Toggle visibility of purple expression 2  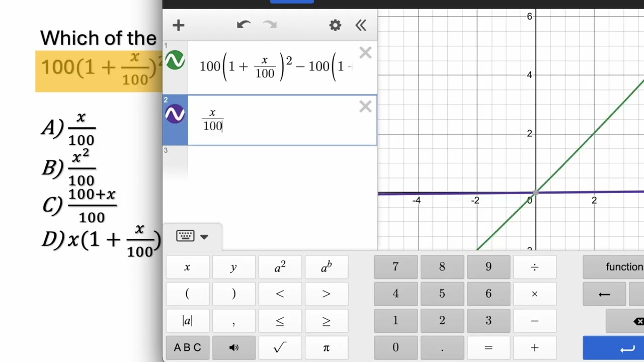(x=175, y=114)
